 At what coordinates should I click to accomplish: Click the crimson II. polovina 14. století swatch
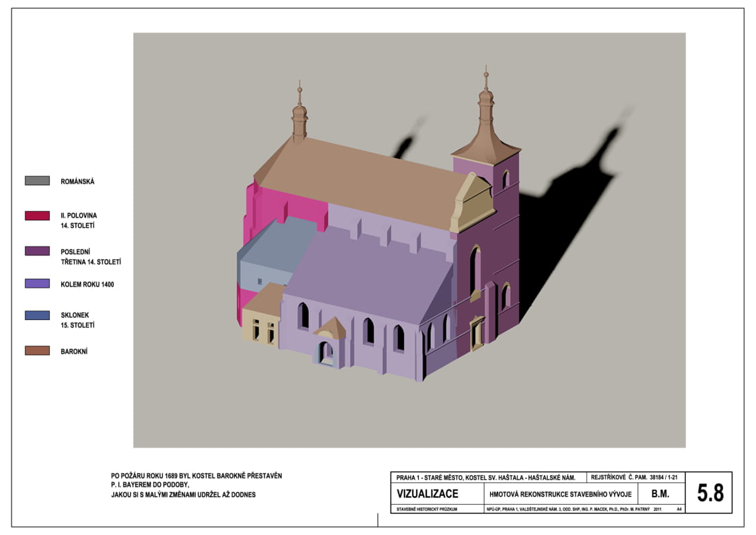[37, 216]
